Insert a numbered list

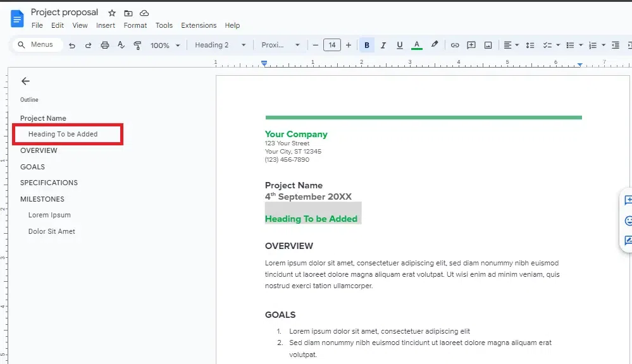[593, 45]
